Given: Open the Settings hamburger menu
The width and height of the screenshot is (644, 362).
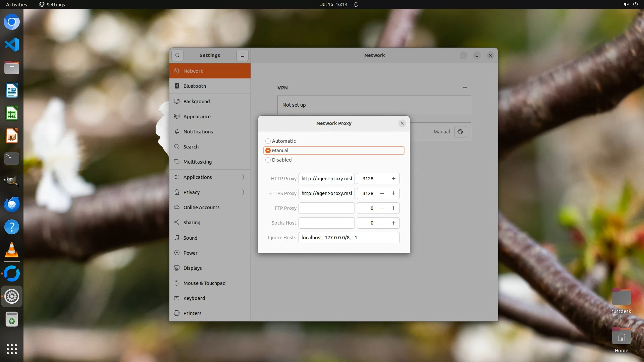Looking at the screenshot, I should pos(242,55).
